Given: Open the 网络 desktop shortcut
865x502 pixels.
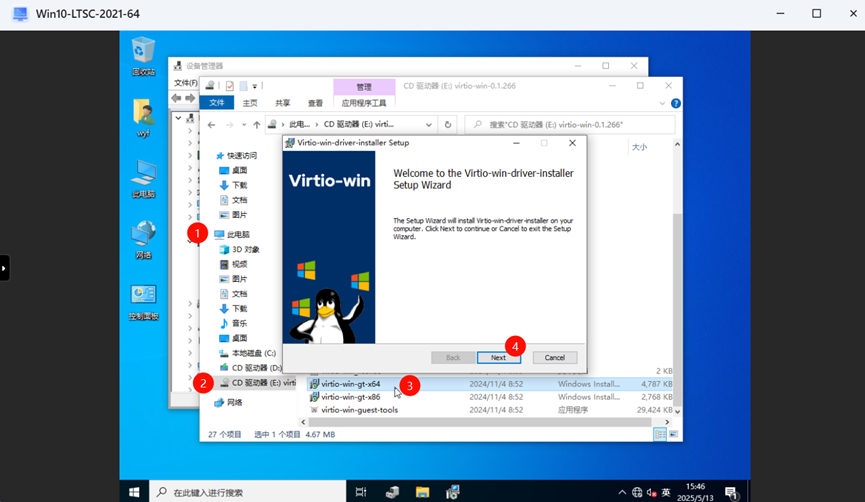Looking at the screenshot, I should 143,240.
